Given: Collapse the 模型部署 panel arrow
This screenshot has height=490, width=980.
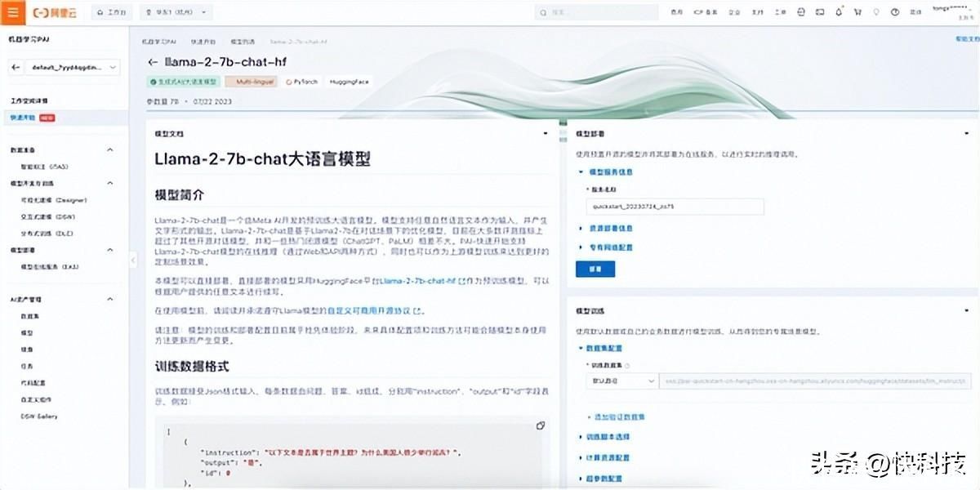Looking at the screenshot, I should (x=965, y=133).
